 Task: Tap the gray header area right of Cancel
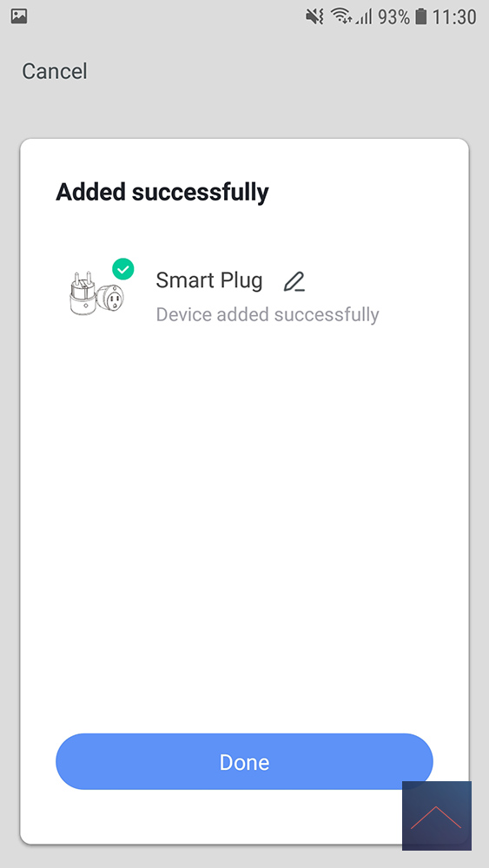click(x=288, y=72)
